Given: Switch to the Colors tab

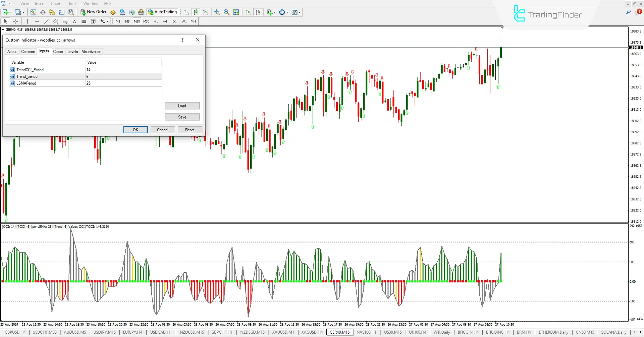Looking at the screenshot, I should coord(58,51).
